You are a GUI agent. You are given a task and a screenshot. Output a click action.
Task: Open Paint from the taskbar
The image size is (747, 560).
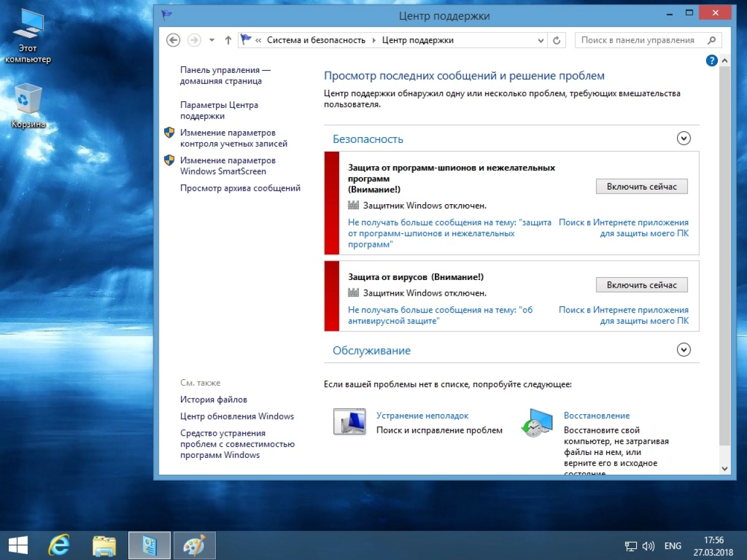click(x=194, y=545)
